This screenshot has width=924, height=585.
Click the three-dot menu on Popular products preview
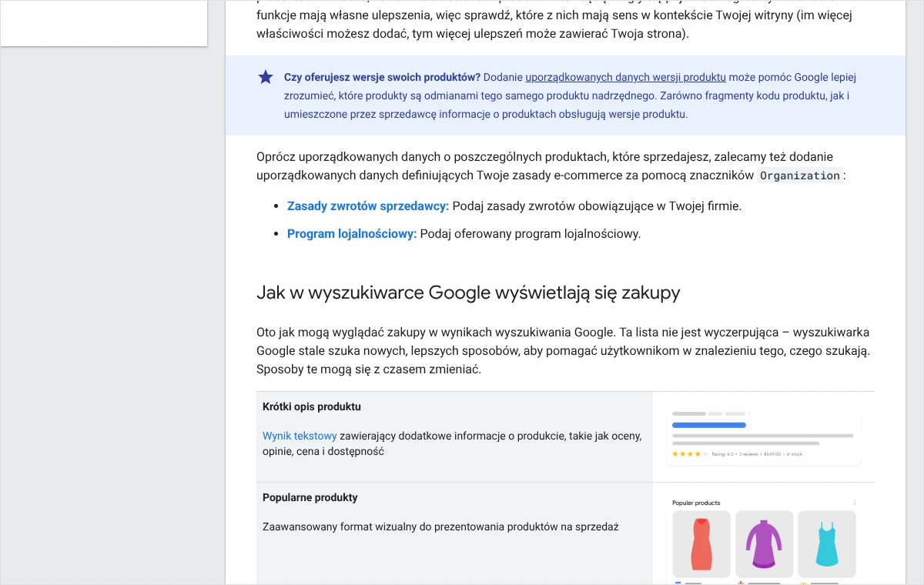pyautogui.click(x=855, y=503)
